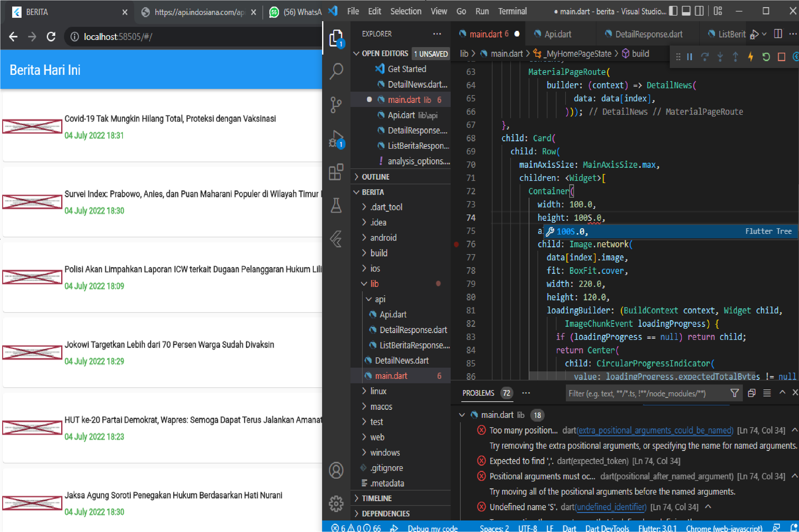Stop debugging with red square icon
This screenshot has height=532, width=799.
781,57
